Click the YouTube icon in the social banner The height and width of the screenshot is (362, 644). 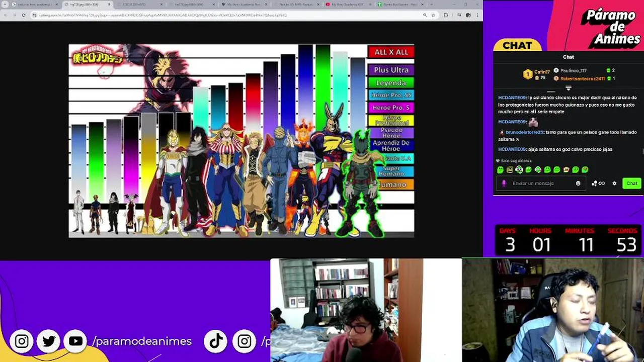(75, 341)
